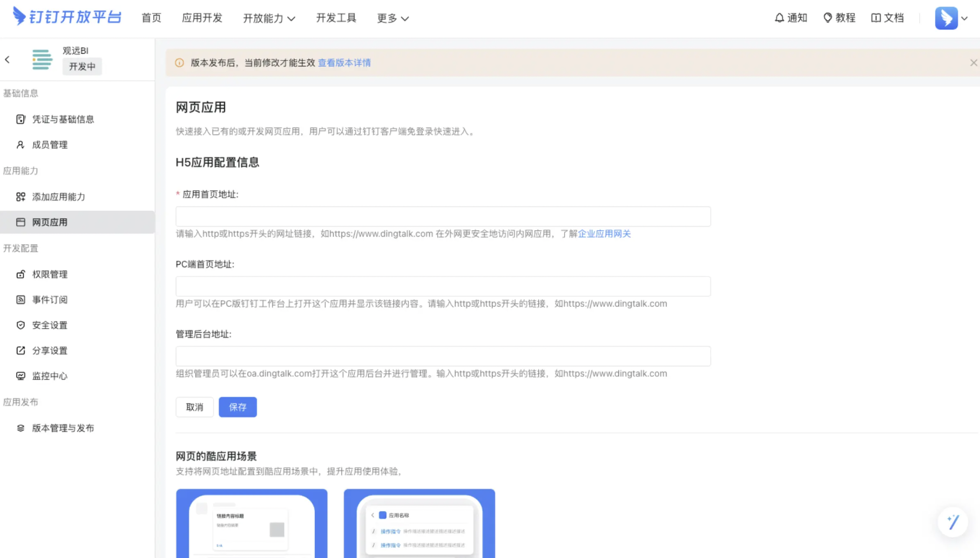980x558 pixels.
Task: Click the 添加应用能力 grid icon
Action: (21, 196)
